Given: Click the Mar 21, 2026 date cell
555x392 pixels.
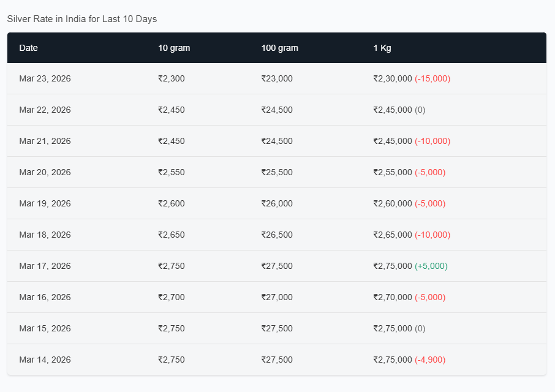Looking at the screenshot, I should [45, 141].
